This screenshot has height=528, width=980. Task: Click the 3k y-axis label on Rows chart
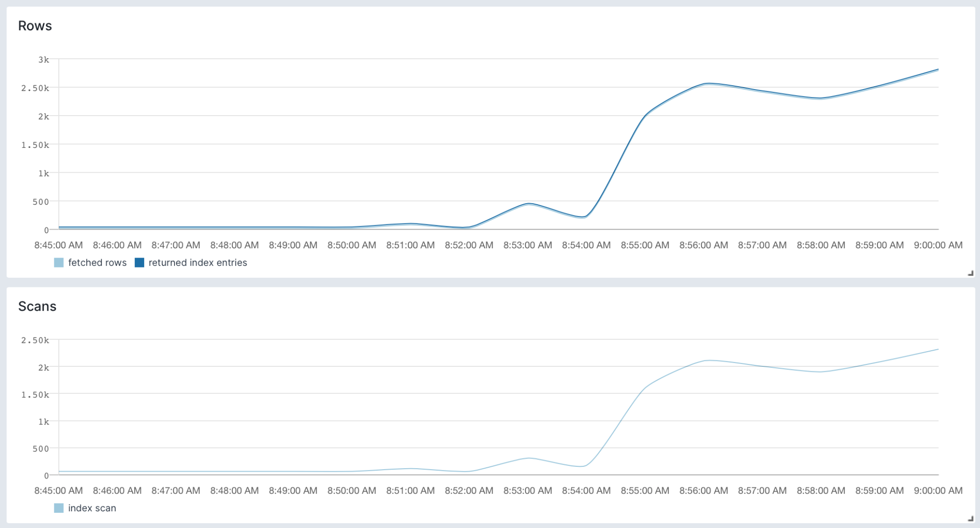(44, 60)
